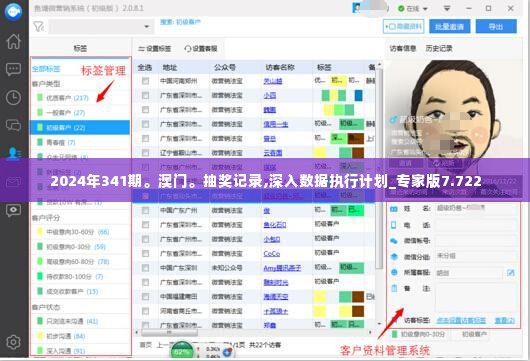Click the 微信帐号 input field

476,241
